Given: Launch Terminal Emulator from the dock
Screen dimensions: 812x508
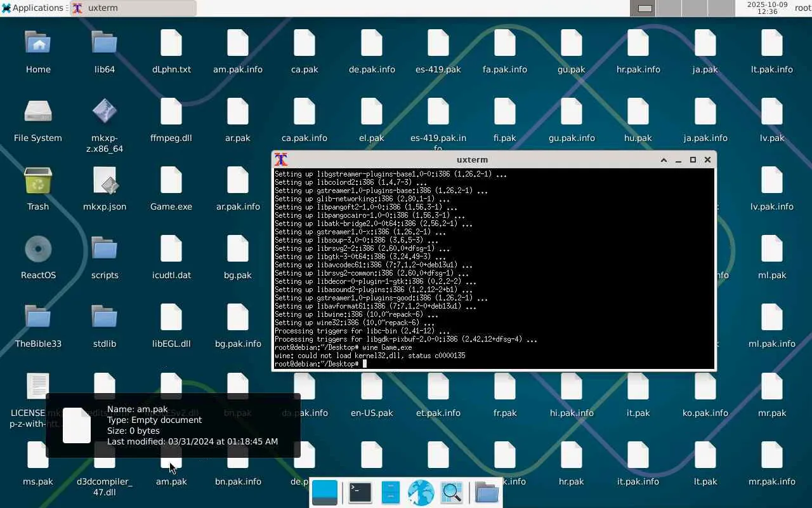Looking at the screenshot, I should (360, 493).
